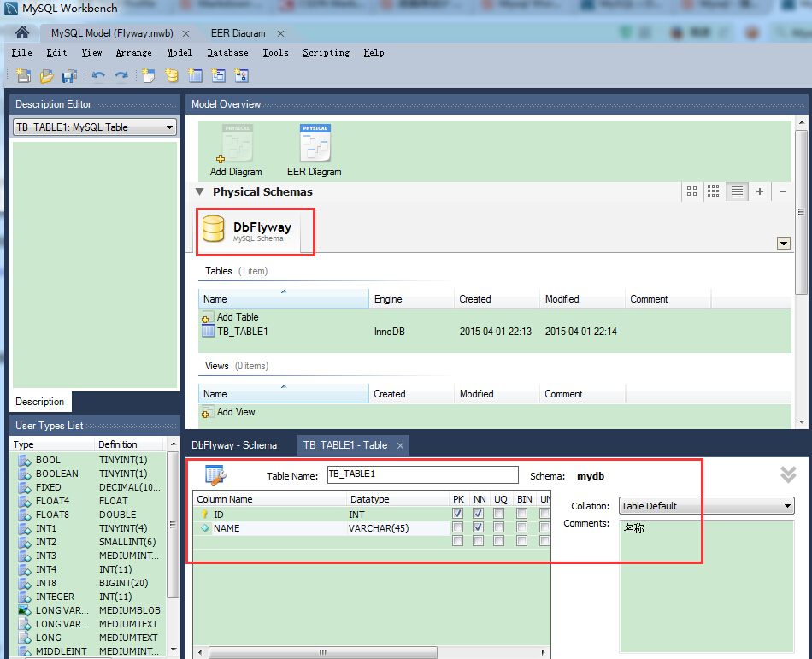
Task: Check PK in the empty new column row
Action: point(458,541)
